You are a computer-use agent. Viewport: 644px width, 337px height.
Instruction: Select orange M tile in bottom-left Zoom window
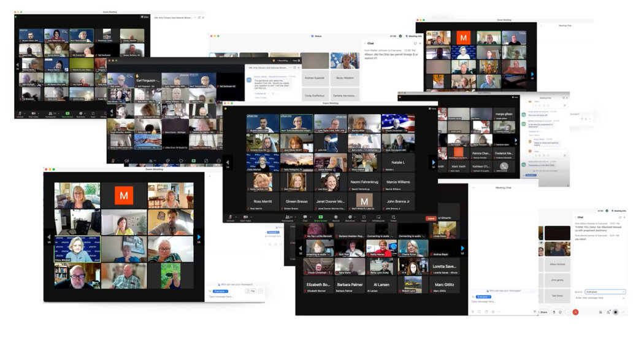(x=124, y=196)
